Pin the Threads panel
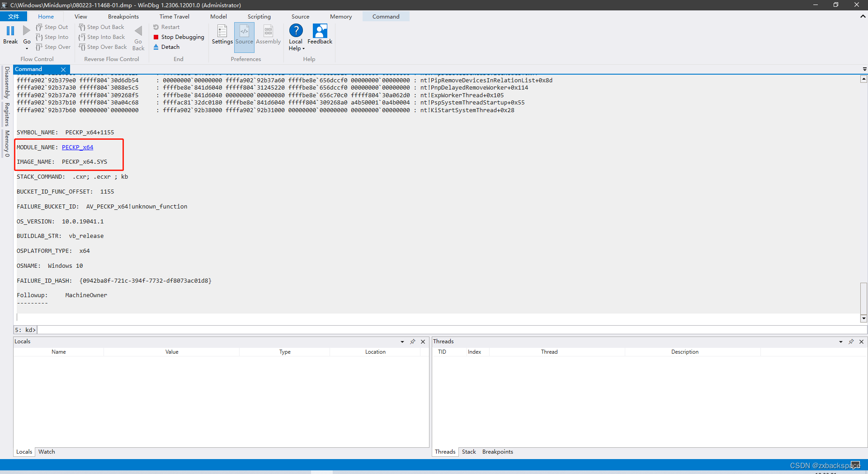The width and height of the screenshot is (868, 474). point(851,342)
